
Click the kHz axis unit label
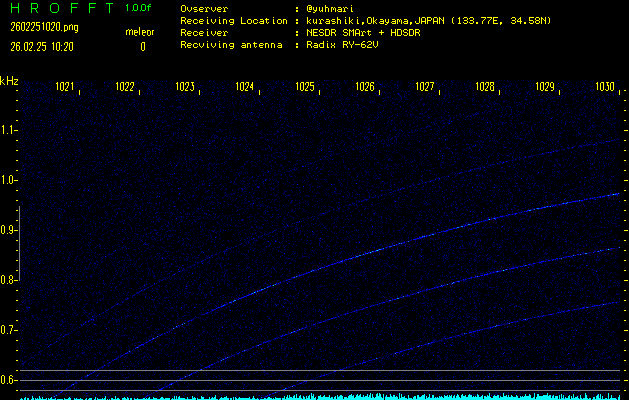click(9, 81)
